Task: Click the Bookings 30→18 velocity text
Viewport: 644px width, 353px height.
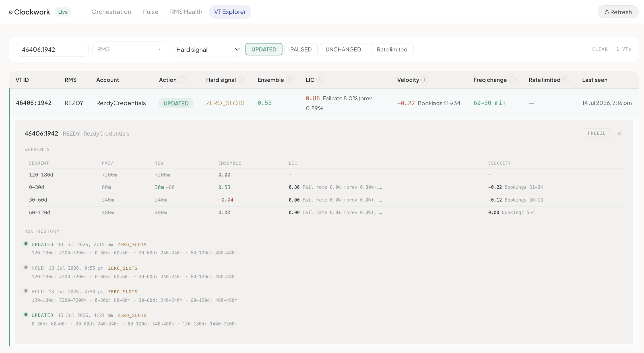Action: (x=524, y=200)
